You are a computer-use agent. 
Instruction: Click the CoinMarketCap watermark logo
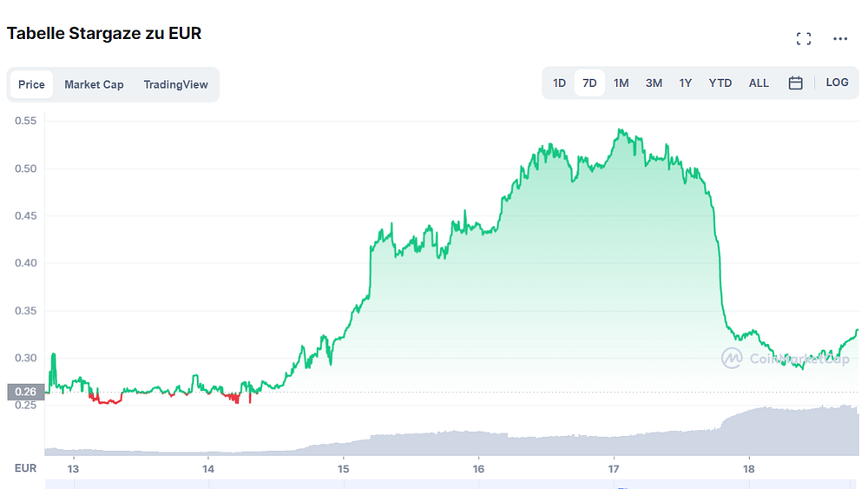pos(785,359)
